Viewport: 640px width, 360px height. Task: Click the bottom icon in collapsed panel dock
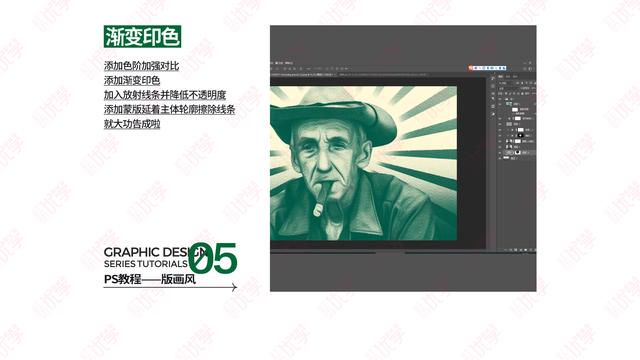[493, 114]
